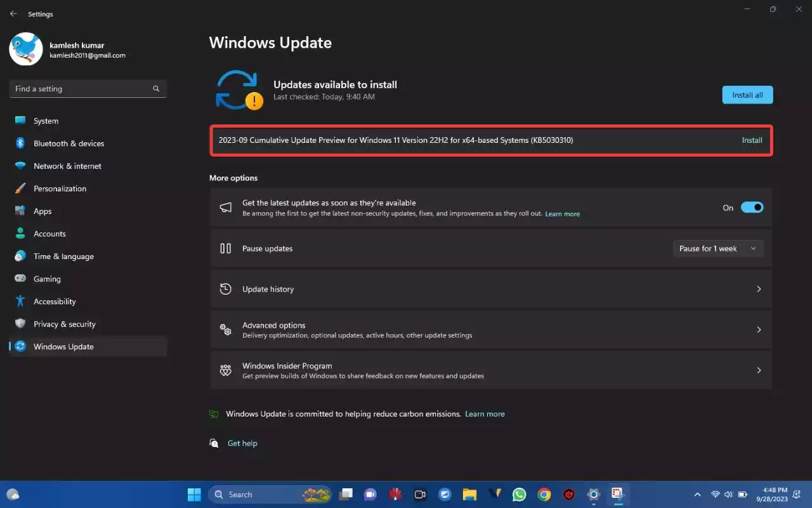Open File Explorer from the taskbar
This screenshot has height=508, width=812.
click(469, 494)
